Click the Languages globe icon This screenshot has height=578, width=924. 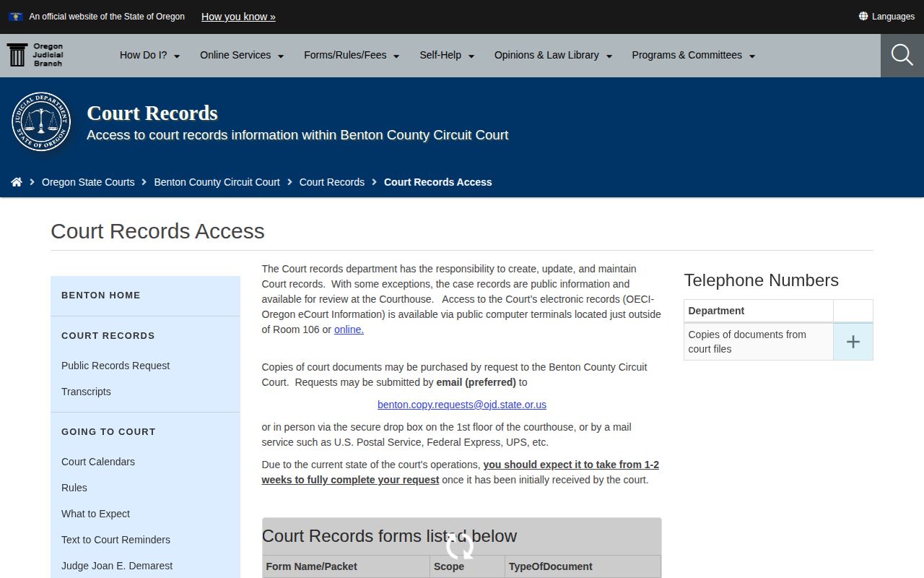coord(863,16)
